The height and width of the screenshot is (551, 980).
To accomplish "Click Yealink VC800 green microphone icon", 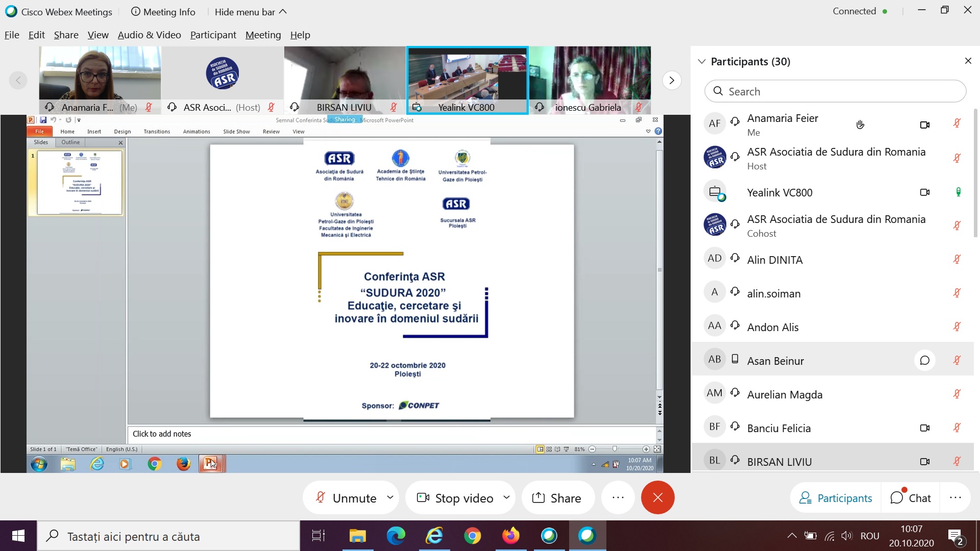I will point(958,192).
